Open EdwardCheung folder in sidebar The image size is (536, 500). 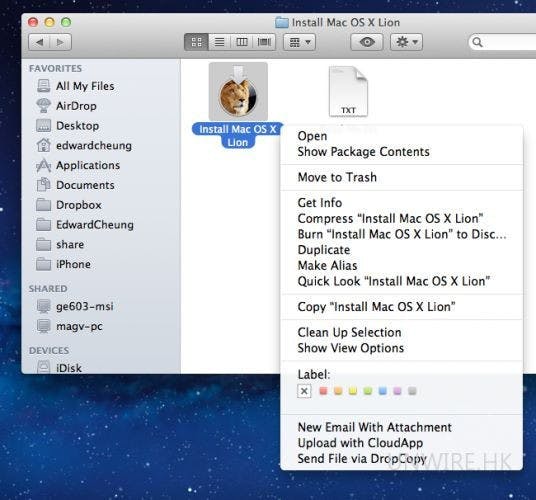pos(85,225)
